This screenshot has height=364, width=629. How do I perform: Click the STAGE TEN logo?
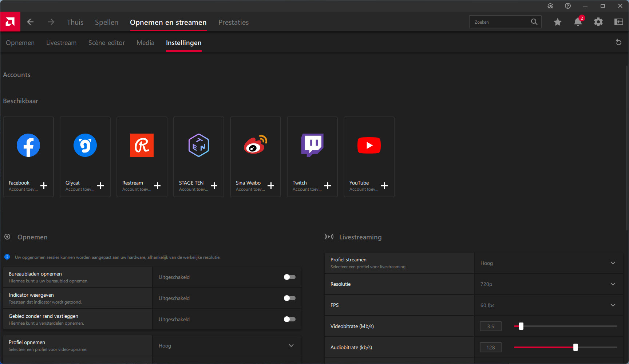[199, 145]
